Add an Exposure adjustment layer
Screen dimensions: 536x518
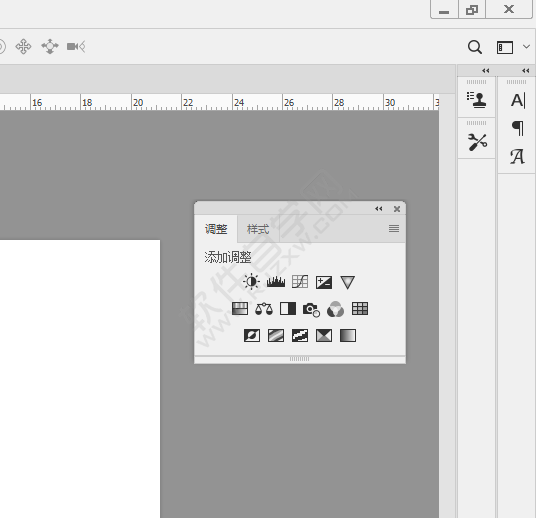pyautogui.click(x=324, y=282)
